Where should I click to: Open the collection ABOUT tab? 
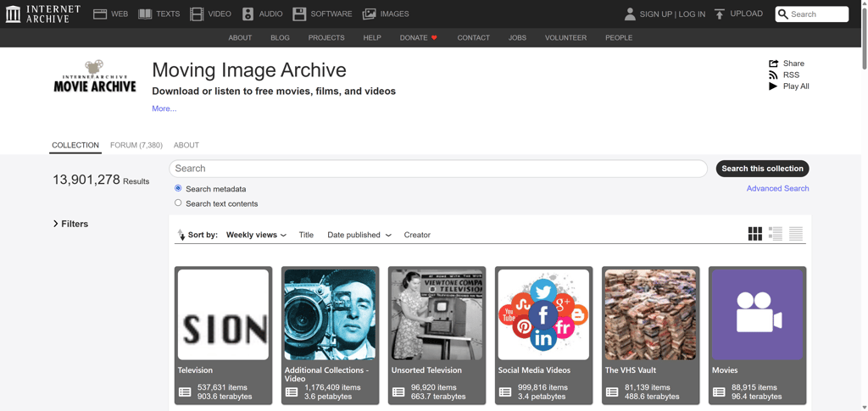point(186,145)
